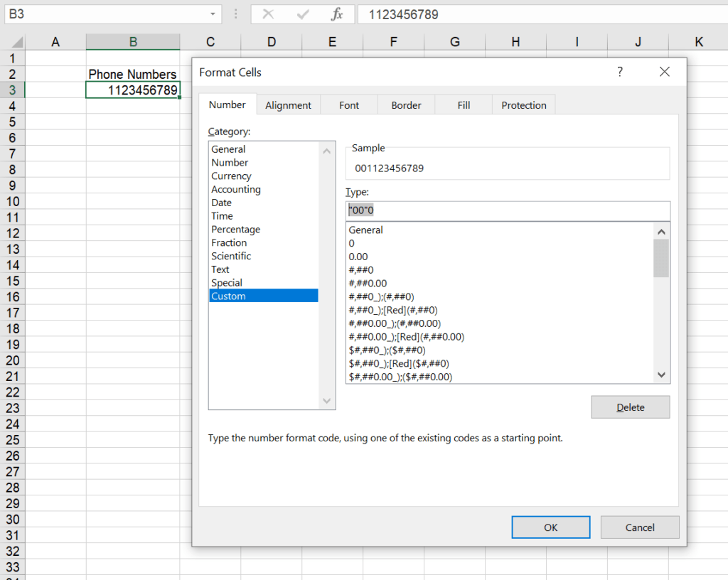Select Accounting category

pyautogui.click(x=264, y=189)
